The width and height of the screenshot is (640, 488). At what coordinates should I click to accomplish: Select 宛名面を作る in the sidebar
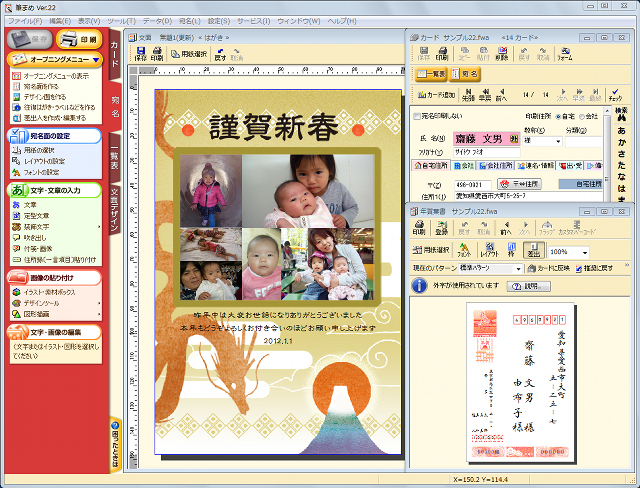pyautogui.click(x=36, y=87)
